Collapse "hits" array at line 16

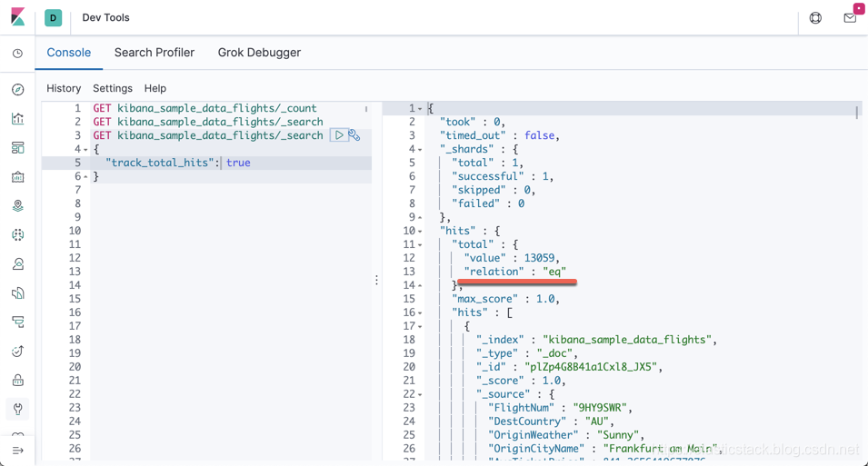tap(420, 312)
